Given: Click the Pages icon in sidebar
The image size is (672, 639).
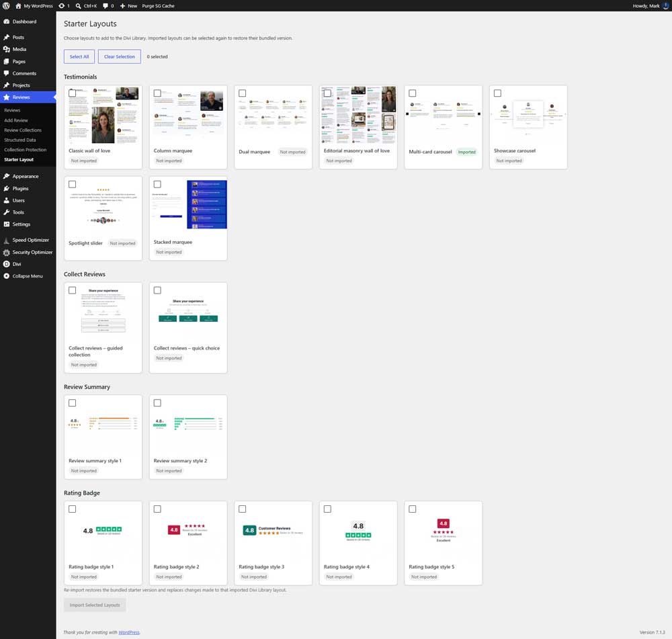Looking at the screenshot, I should (7, 61).
